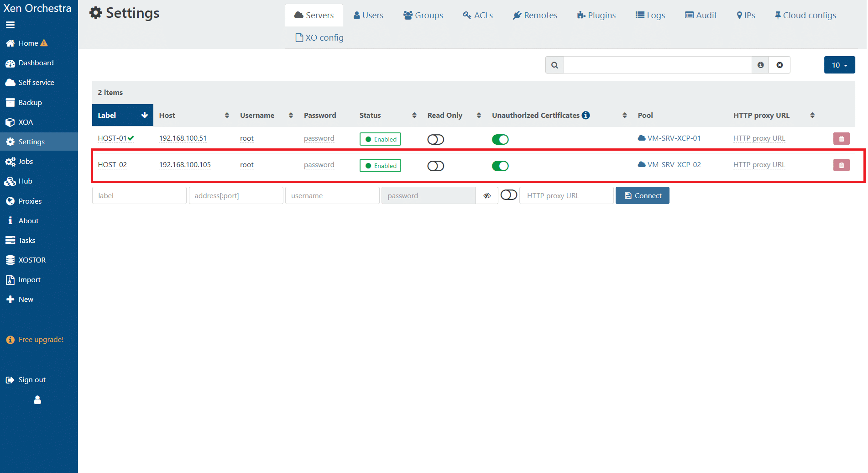Viewport: 868px width, 473px height.
Task: Open Jobs section
Action: point(19,161)
